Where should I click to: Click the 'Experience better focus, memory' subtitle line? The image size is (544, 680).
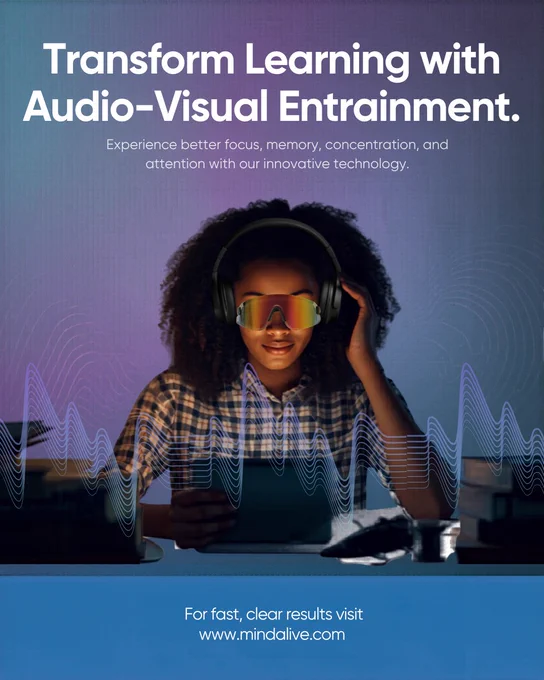click(277, 145)
